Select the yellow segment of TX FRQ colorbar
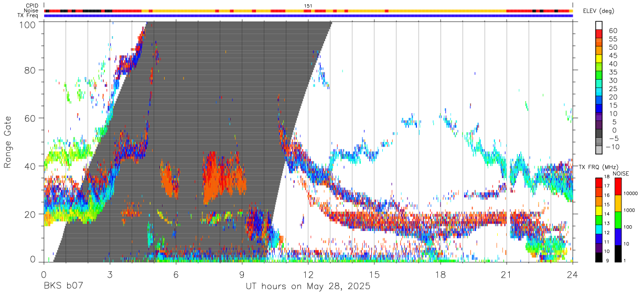 tap(599, 211)
